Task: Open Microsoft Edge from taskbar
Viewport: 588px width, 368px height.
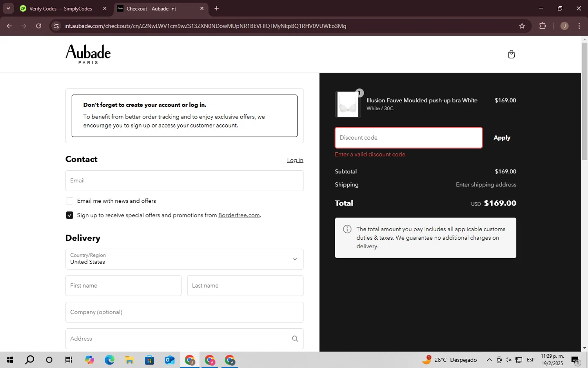Action: (109, 360)
